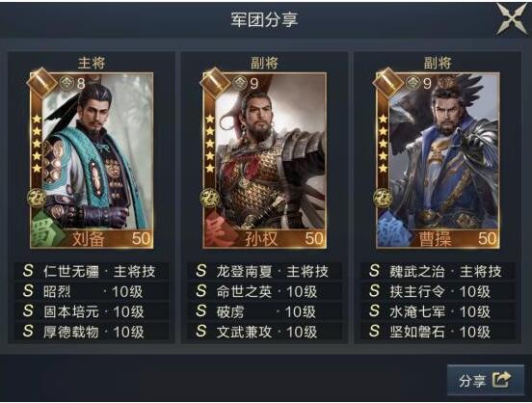
Task: Click the gold dragon emblem on 刘备's card
Action: [x=38, y=199]
